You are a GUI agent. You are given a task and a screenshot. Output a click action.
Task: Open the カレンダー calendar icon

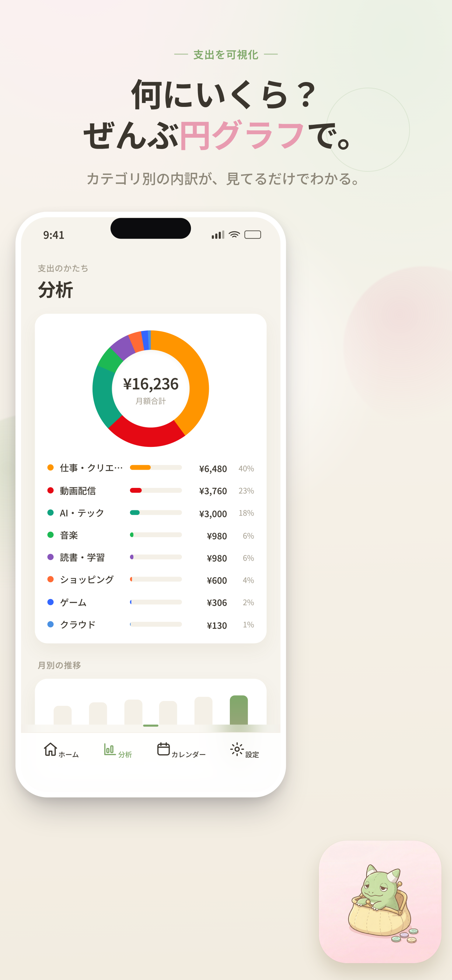point(164,749)
